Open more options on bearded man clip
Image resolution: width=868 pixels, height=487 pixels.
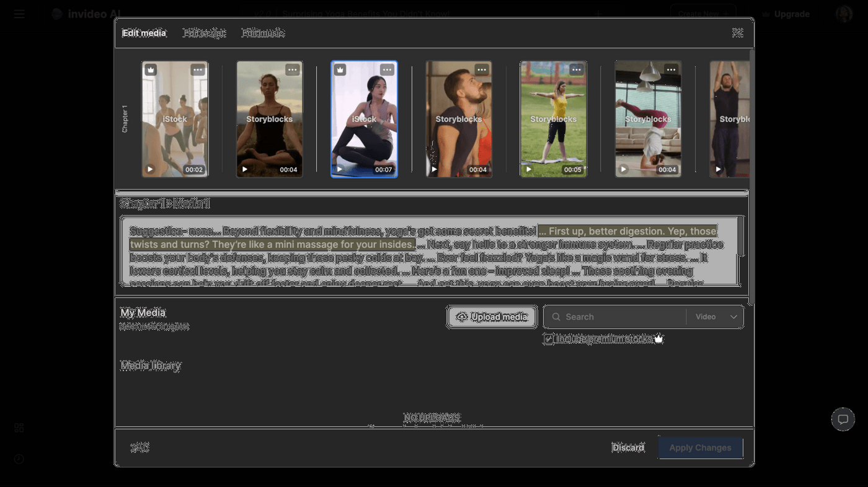[481, 70]
